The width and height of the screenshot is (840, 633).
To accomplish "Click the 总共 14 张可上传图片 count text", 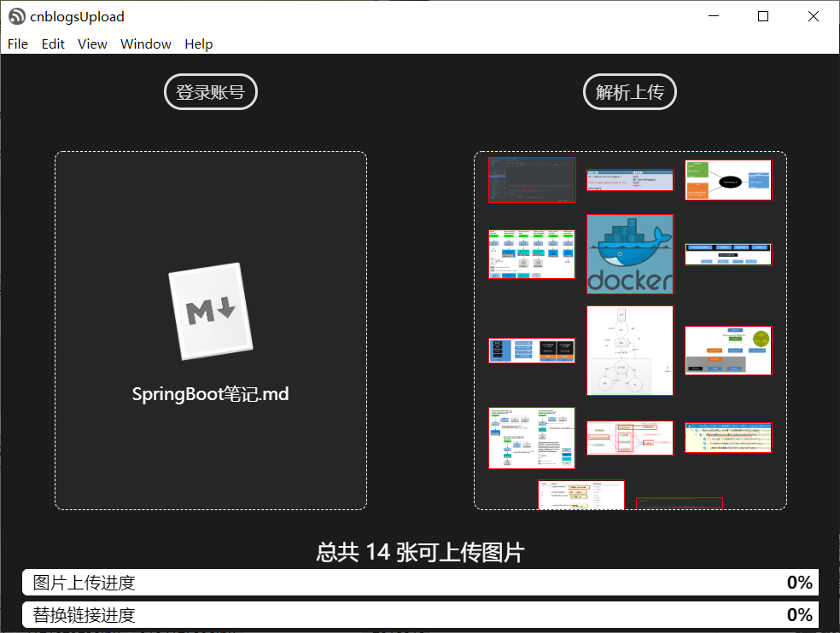I will point(420,552).
